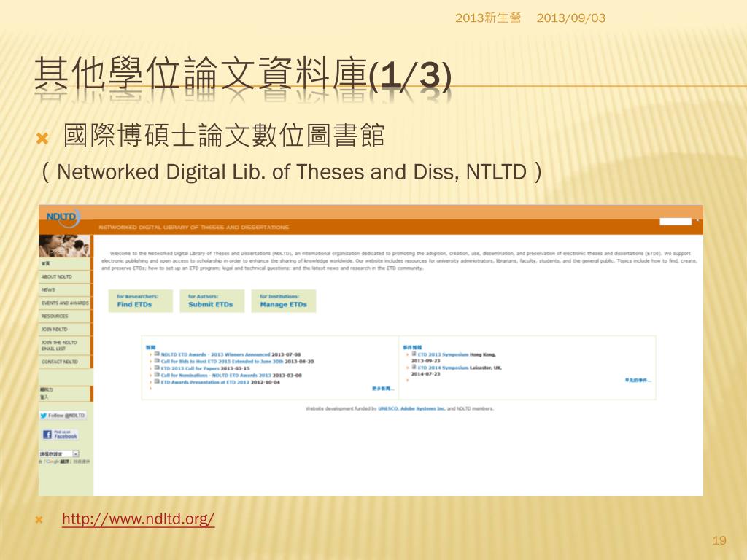Click document icon beside ETD 2014 Symposium
This screenshot has height=560, width=747.
(x=414, y=367)
